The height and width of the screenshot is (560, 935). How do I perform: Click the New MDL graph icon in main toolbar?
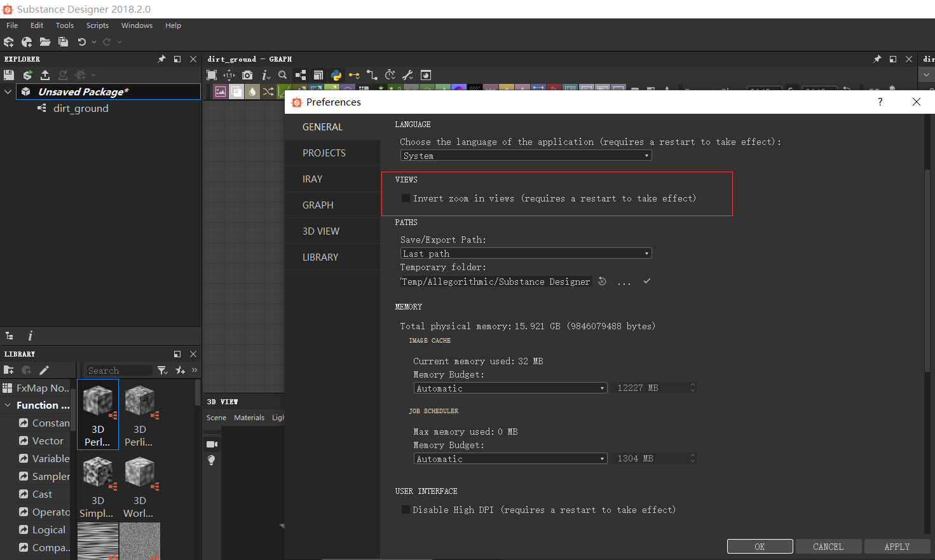click(27, 42)
